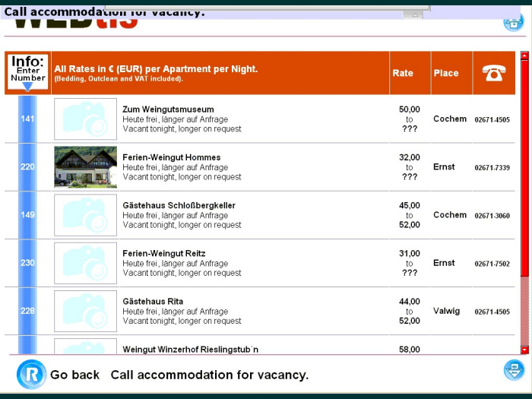This screenshot has width=532, height=399.
Task: Click the Place column header
Action: pos(446,73)
